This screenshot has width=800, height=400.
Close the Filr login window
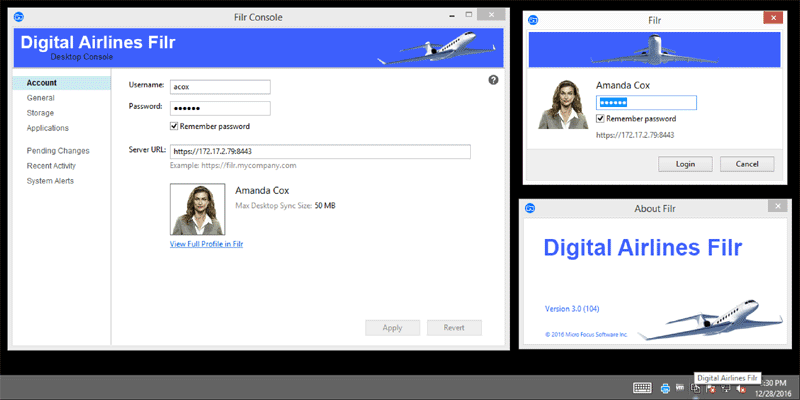(x=773, y=18)
